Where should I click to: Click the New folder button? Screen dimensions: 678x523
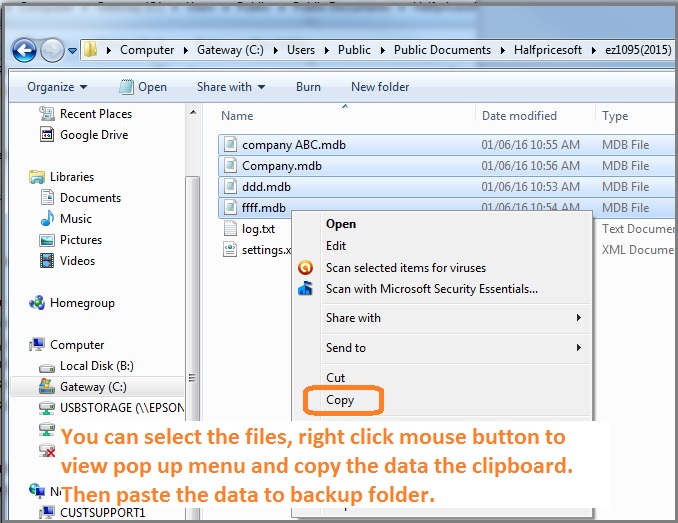click(380, 87)
